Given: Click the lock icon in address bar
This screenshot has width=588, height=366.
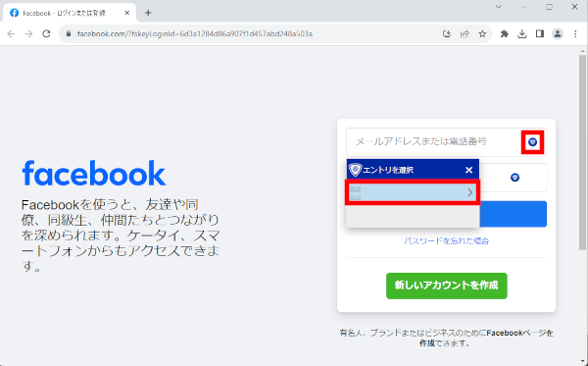Looking at the screenshot, I should point(69,33).
